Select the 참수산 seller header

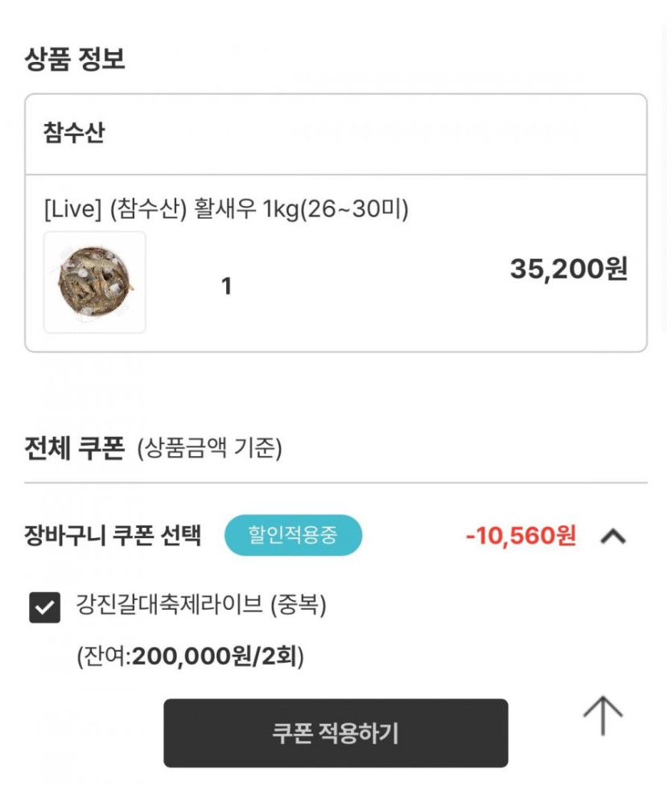[x=74, y=134]
